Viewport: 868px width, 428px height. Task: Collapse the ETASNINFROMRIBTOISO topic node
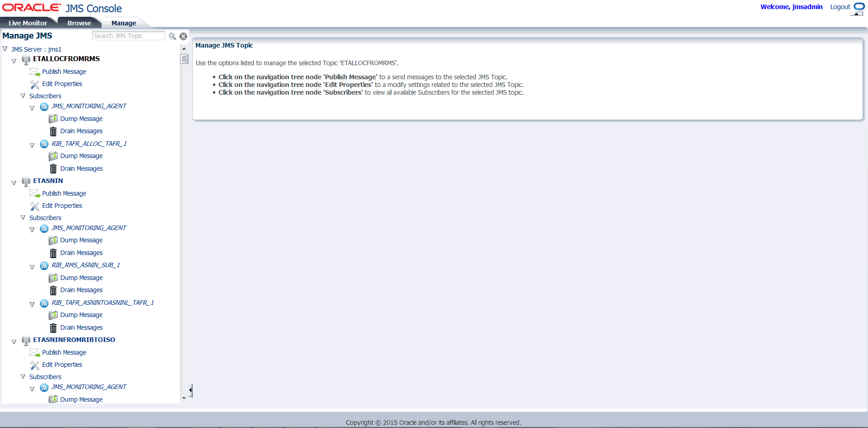[x=14, y=341]
